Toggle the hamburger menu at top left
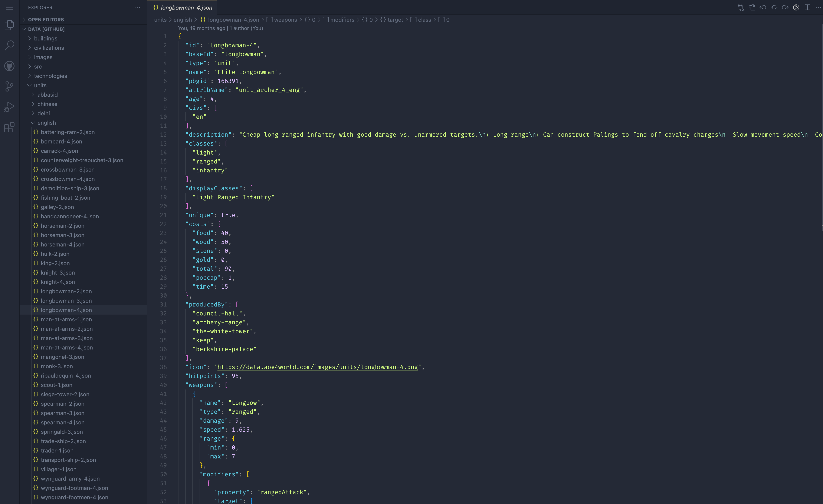The width and height of the screenshot is (823, 504). 9,7
